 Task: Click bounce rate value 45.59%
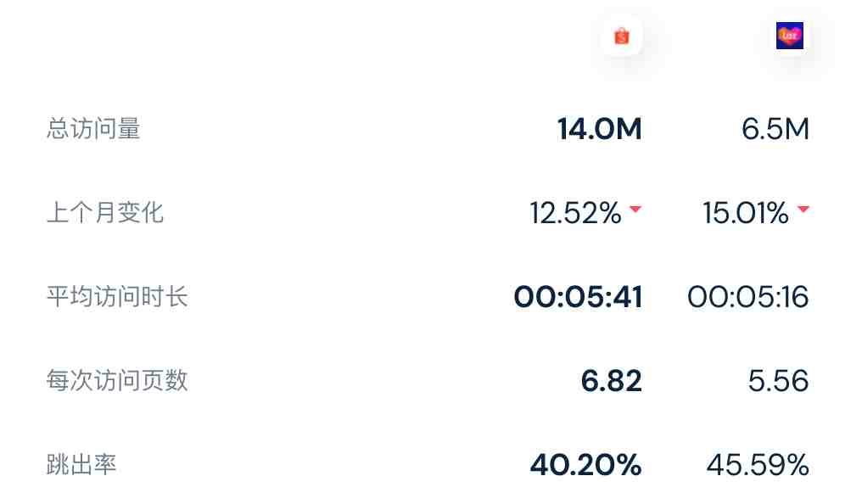coord(758,465)
